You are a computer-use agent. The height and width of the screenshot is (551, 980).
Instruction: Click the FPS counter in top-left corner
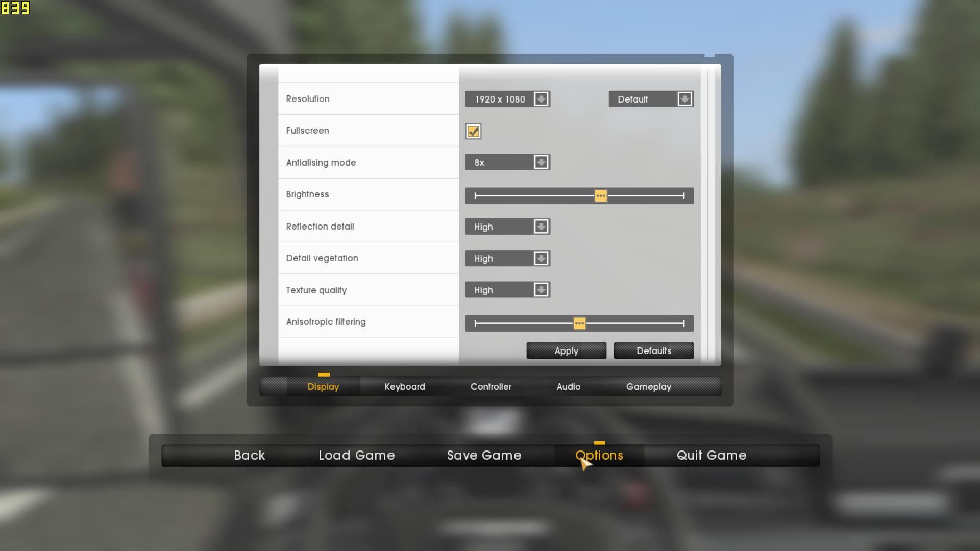(x=15, y=8)
